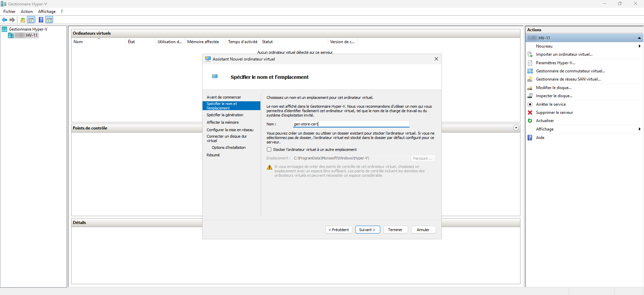The width and height of the screenshot is (644, 295).
Task: Enable Stocker l'ordinateur virtuel à un autre emplacement
Action: coord(269,150)
